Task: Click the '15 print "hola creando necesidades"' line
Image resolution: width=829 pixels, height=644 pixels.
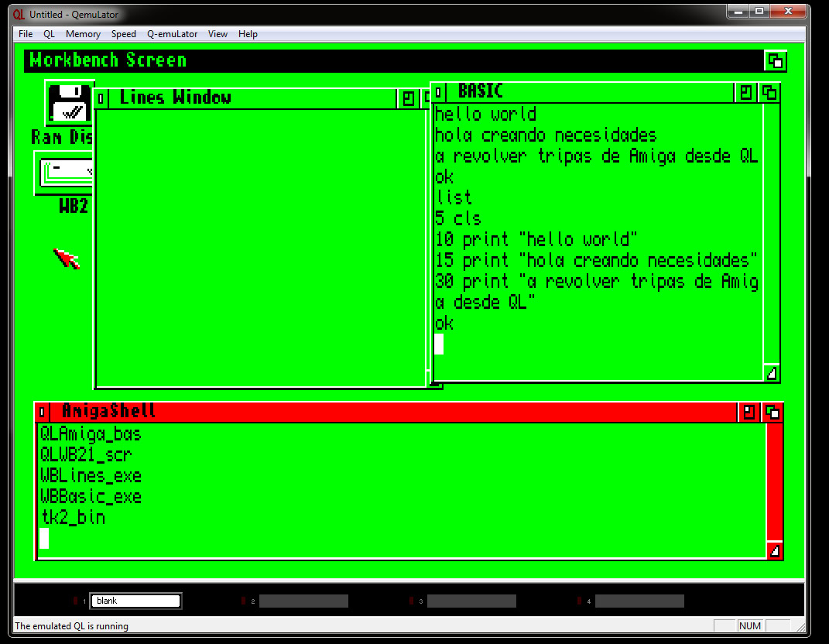Action: pyautogui.click(x=596, y=261)
